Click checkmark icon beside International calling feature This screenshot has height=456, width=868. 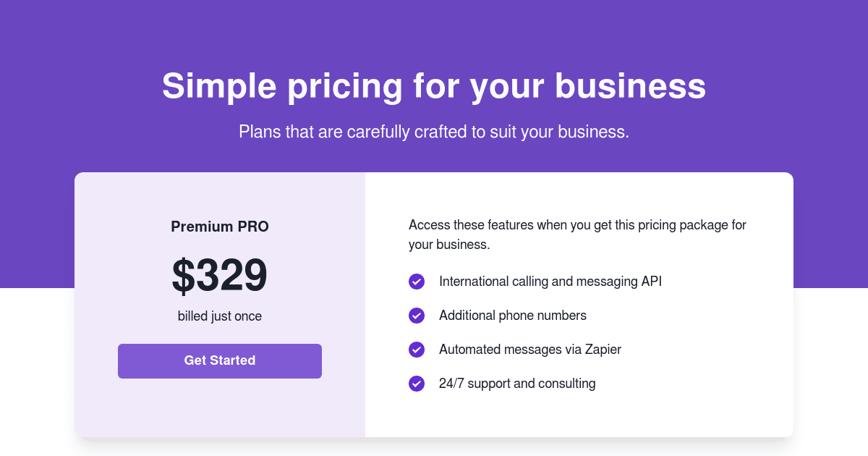tap(417, 282)
